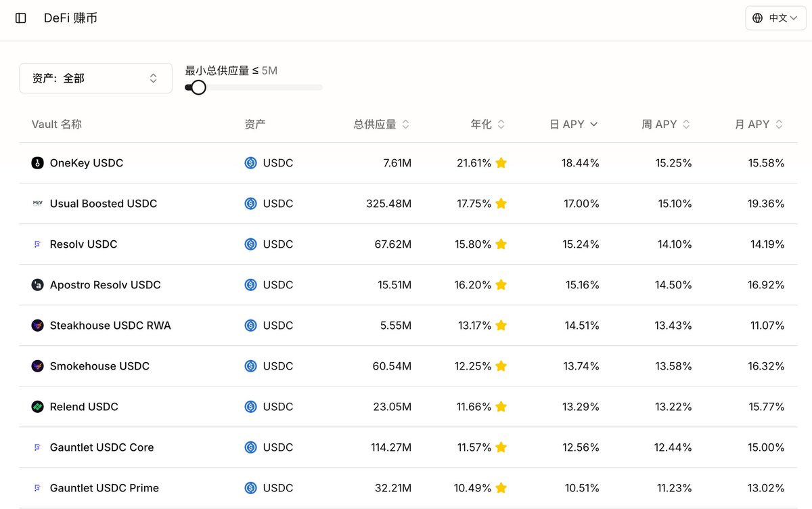Click the USDC coin icon in Apostro row
Image resolution: width=812 pixels, height=509 pixels.
point(251,285)
